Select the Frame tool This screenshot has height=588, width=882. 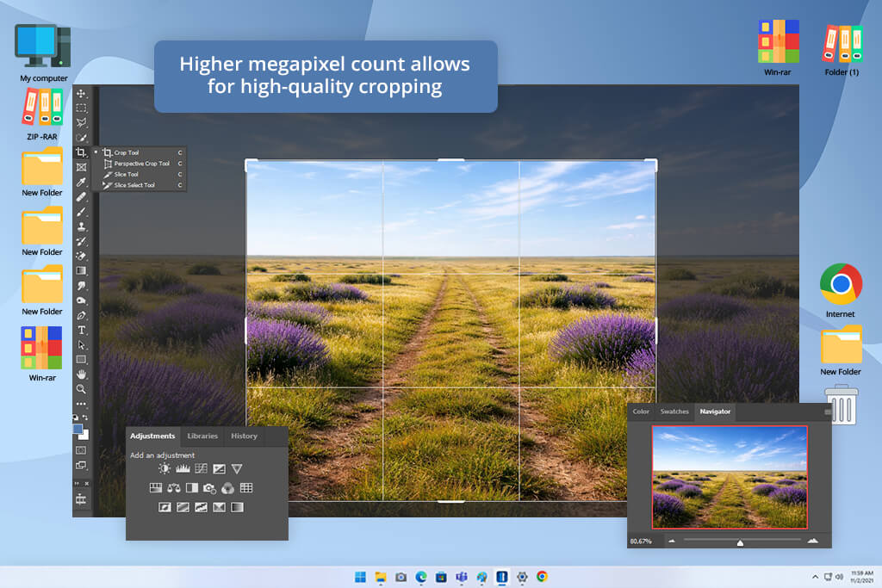click(81, 167)
